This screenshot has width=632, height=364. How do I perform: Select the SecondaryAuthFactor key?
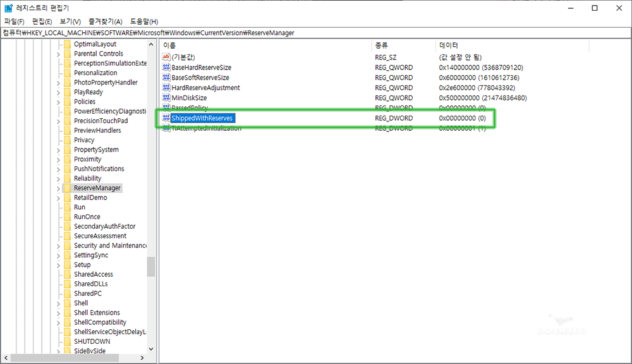pyautogui.click(x=104, y=226)
